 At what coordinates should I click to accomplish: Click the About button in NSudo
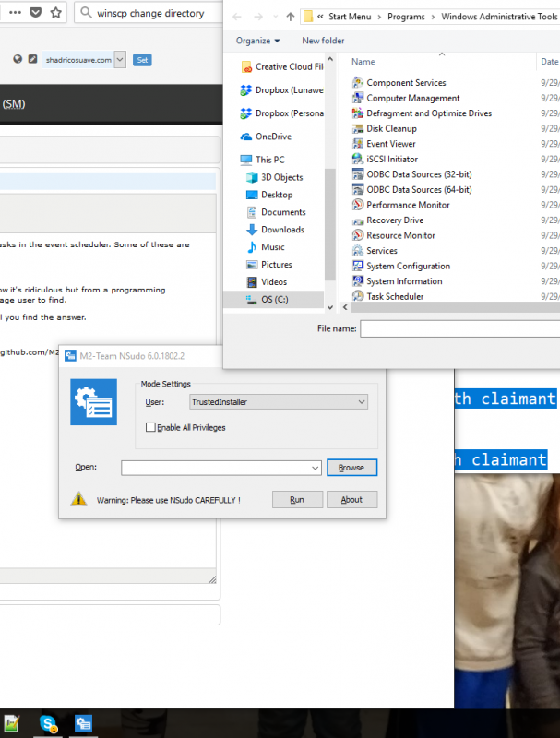coord(352,500)
